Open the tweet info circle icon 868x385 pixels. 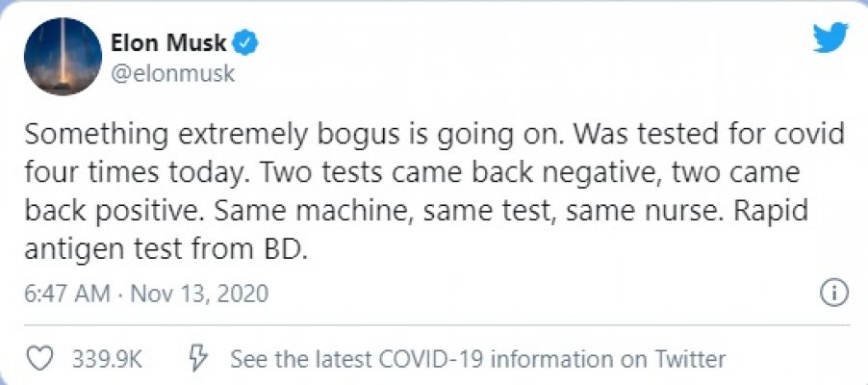(833, 292)
